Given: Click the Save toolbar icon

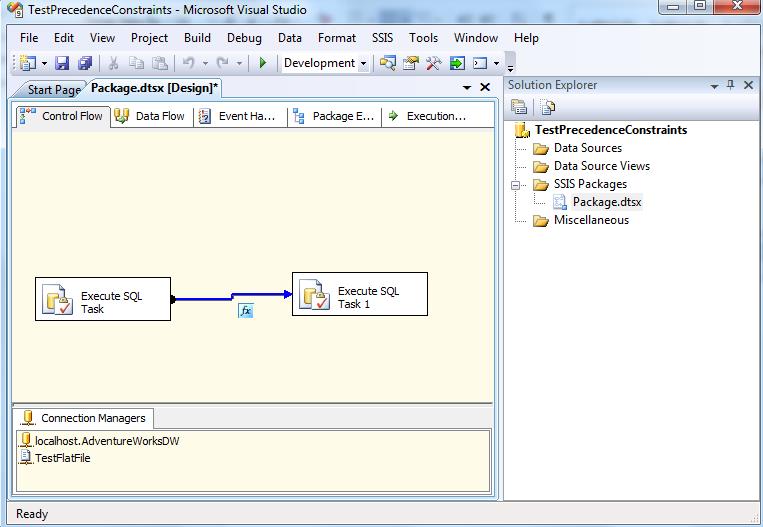Looking at the screenshot, I should tap(62, 63).
